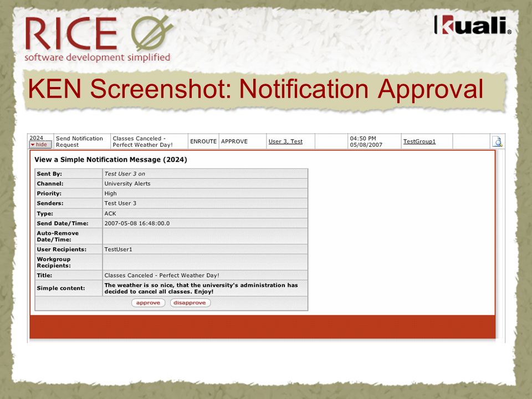Select the 'Channel:' label

(x=50, y=183)
